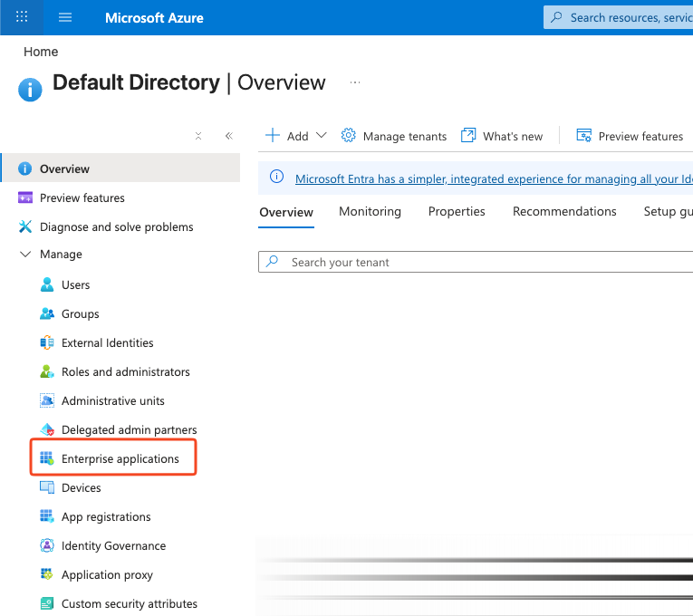Click the Groups icon in Manage section
The image size is (693, 616).
(x=47, y=313)
